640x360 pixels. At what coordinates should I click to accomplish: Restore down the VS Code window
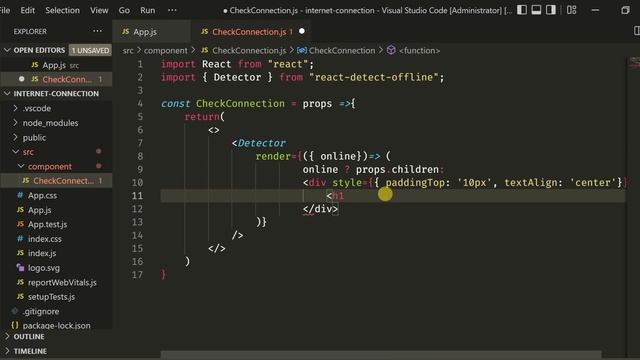625,10
